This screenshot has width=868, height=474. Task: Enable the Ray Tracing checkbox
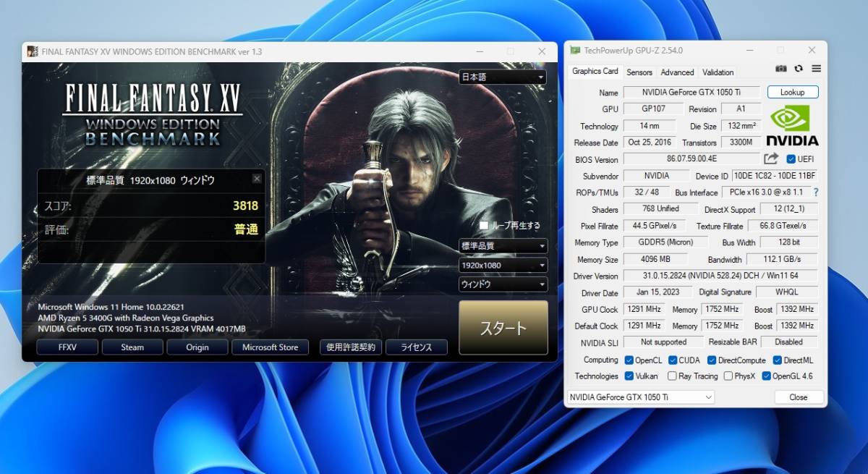(672, 376)
